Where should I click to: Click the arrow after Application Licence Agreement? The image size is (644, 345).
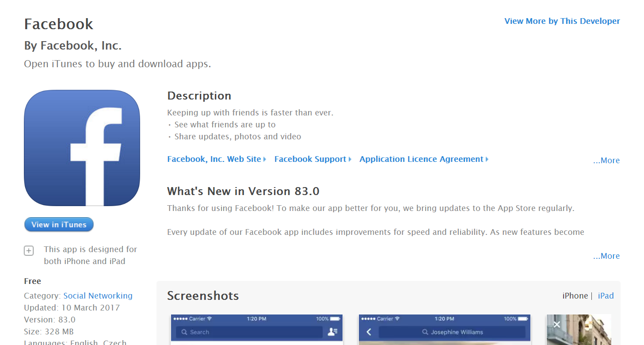click(487, 159)
